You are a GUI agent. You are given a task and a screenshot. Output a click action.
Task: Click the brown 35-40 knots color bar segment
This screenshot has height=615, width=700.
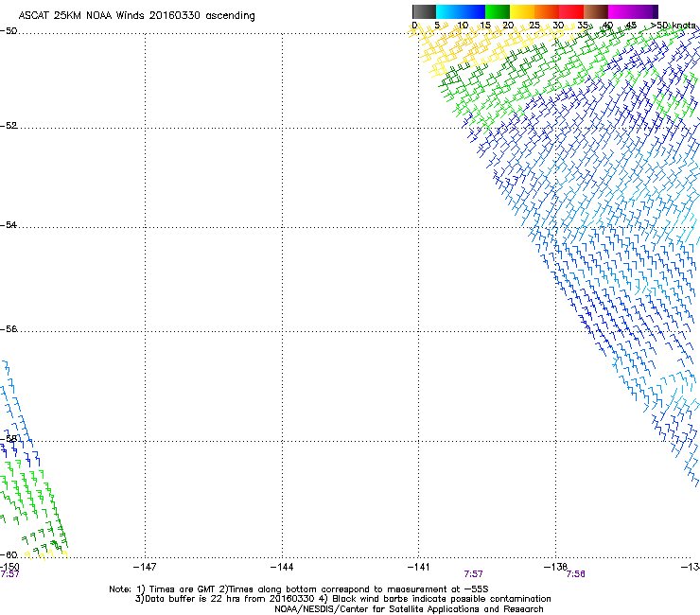(x=596, y=11)
